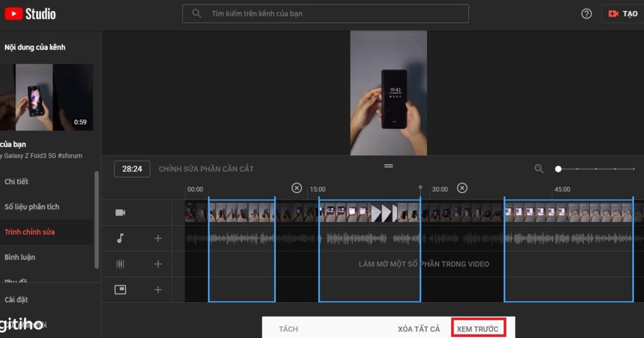This screenshot has height=338, width=644.
Task: Click the audio track music note icon
Action: [x=121, y=238]
